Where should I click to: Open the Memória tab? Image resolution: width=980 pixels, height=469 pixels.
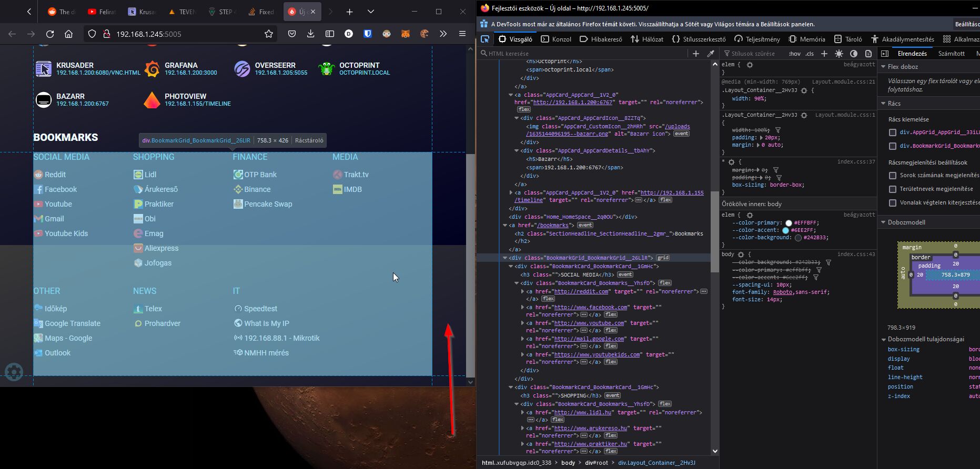[807, 39]
